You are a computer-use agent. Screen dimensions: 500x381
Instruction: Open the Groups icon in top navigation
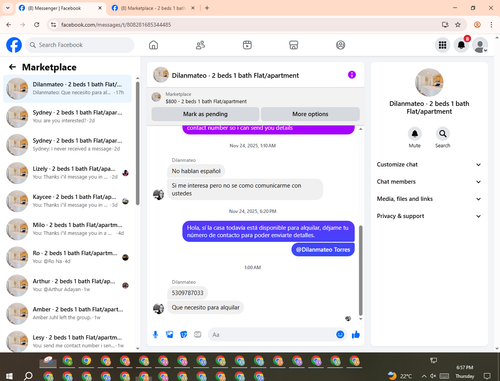pyautogui.click(x=340, y=45)
